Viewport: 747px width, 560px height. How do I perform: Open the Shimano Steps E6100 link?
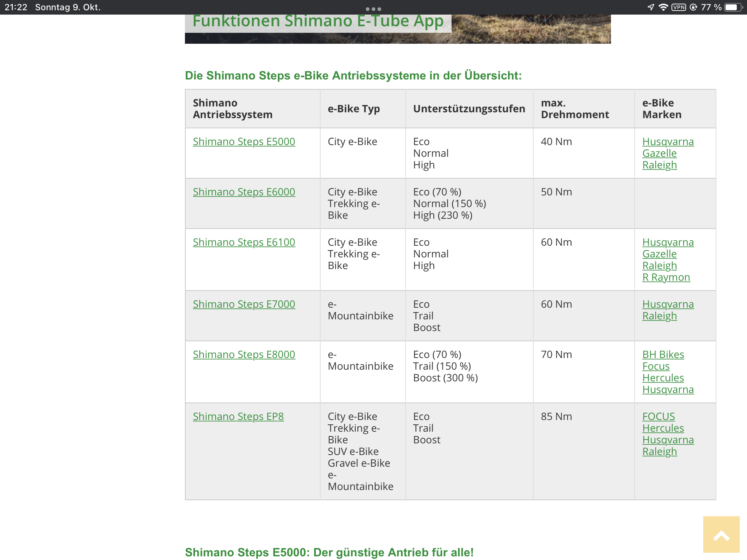pos(244,242)
